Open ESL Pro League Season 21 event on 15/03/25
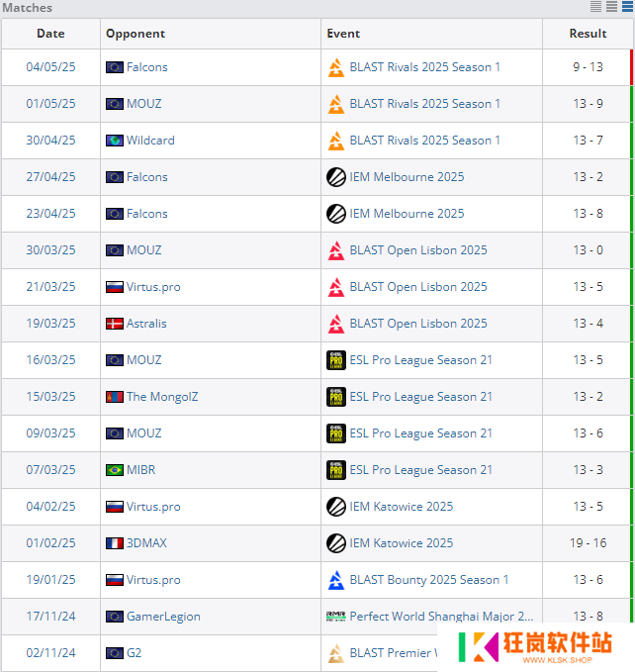The image size is (635, 672). pos(421,397)
